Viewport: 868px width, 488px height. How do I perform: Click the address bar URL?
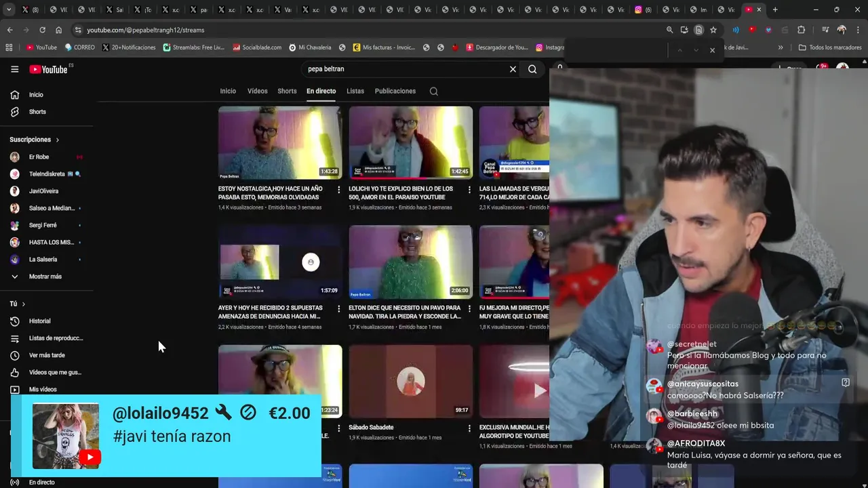(x=145, y=30)
